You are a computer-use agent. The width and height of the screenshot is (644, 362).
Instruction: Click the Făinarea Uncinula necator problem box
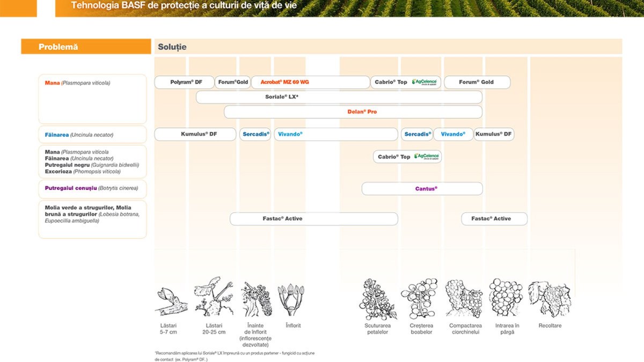click(92, 135)
